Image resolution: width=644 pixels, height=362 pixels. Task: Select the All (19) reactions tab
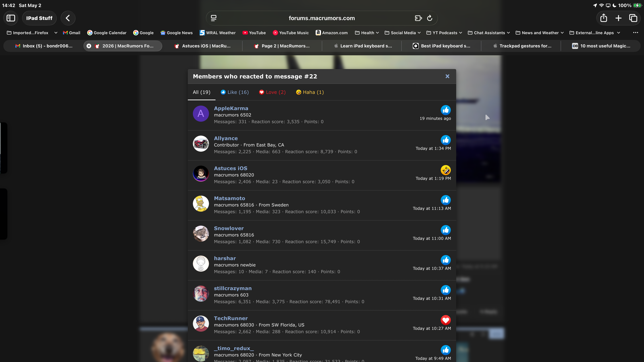(x=201, y=92)
